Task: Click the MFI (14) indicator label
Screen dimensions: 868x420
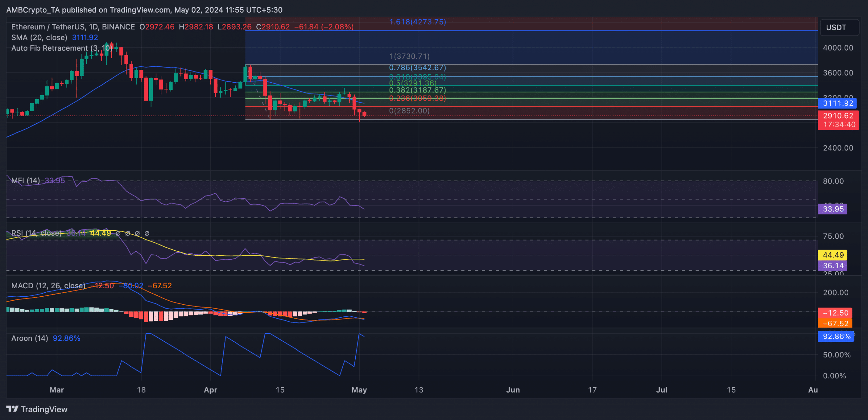Action: (25, 181)
